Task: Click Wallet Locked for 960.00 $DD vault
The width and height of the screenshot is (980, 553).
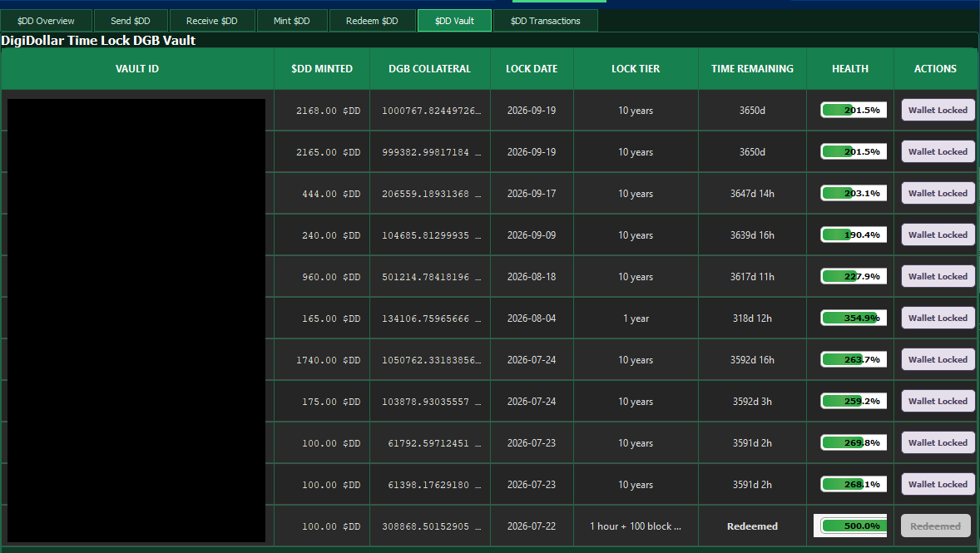Action: (x=938, y=276)
